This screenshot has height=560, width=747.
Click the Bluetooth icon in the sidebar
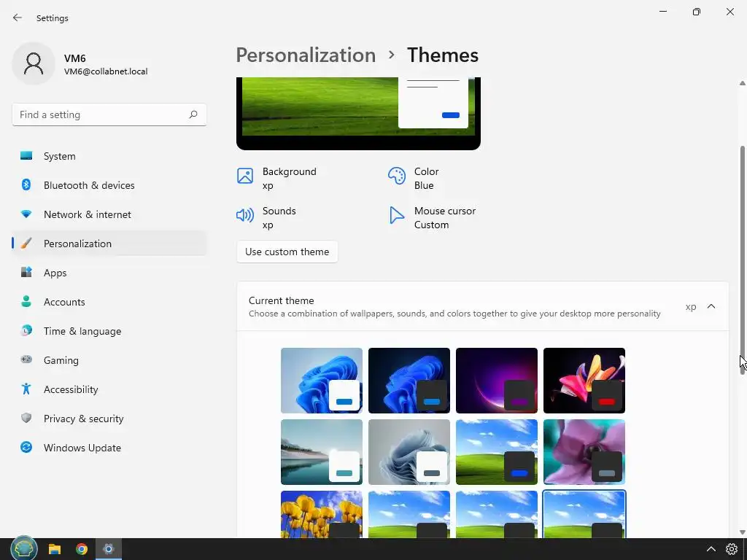[x=26, y=184]
